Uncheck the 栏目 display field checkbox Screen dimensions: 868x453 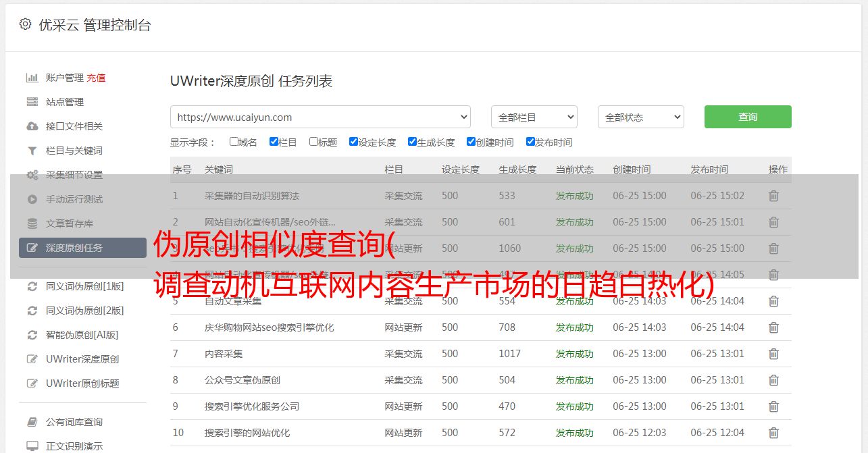tap(274, 142)
